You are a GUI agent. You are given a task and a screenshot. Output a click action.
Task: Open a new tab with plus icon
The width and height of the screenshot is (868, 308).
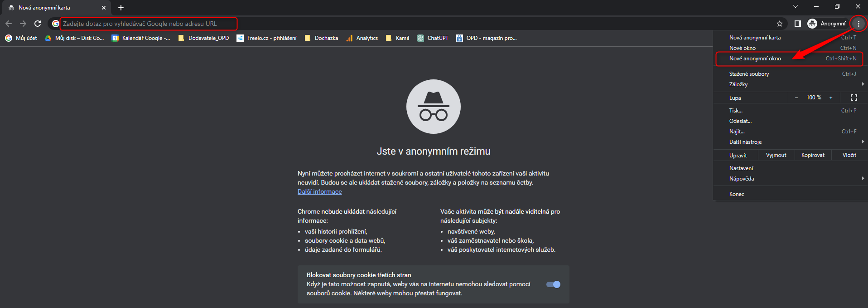point(121,8)
